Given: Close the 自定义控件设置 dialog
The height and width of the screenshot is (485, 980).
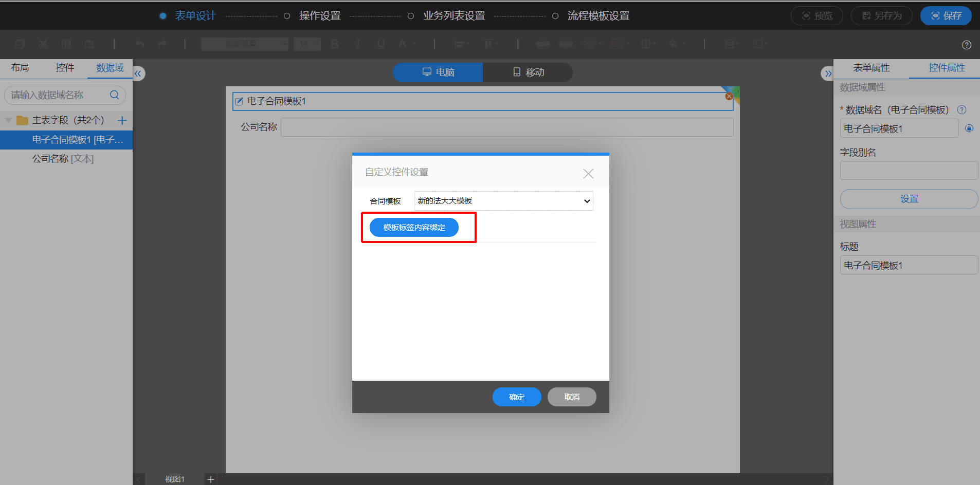Looking at the screenshot, I should coord(588,174).
